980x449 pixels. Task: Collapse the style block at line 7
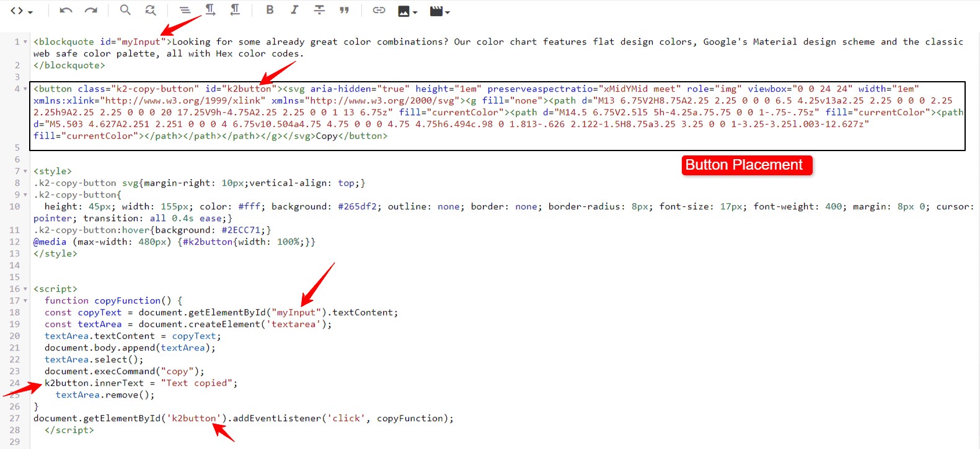pyautogui.click(x=25, y=172)
